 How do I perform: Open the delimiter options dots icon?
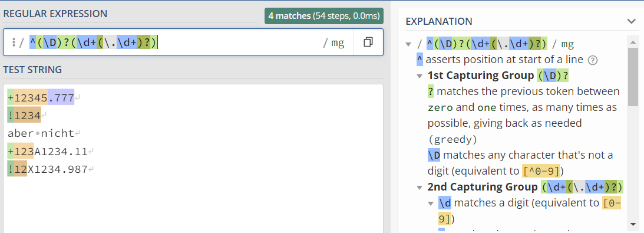14,42
